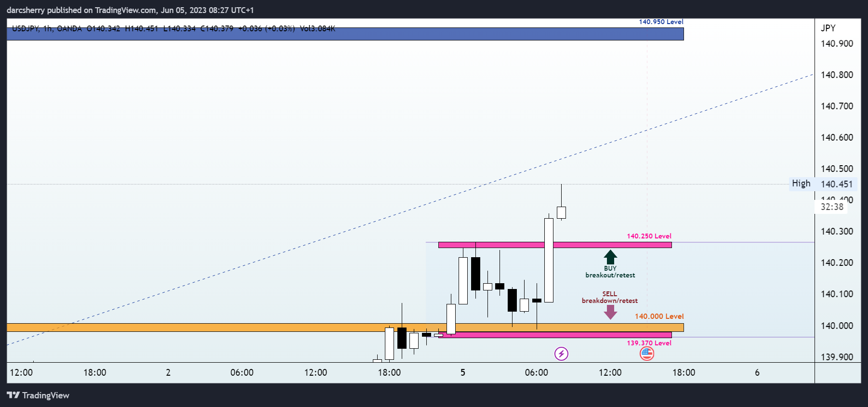This screenshot has width=868, height=407.
Task: Select the 140.250 Level label
Action: (x=649, y=236)
